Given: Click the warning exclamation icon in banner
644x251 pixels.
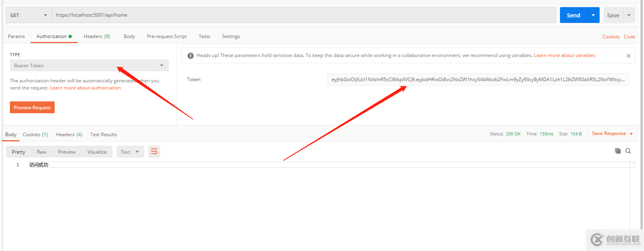Looking at the screenshot, I should (x=191, y=56).
